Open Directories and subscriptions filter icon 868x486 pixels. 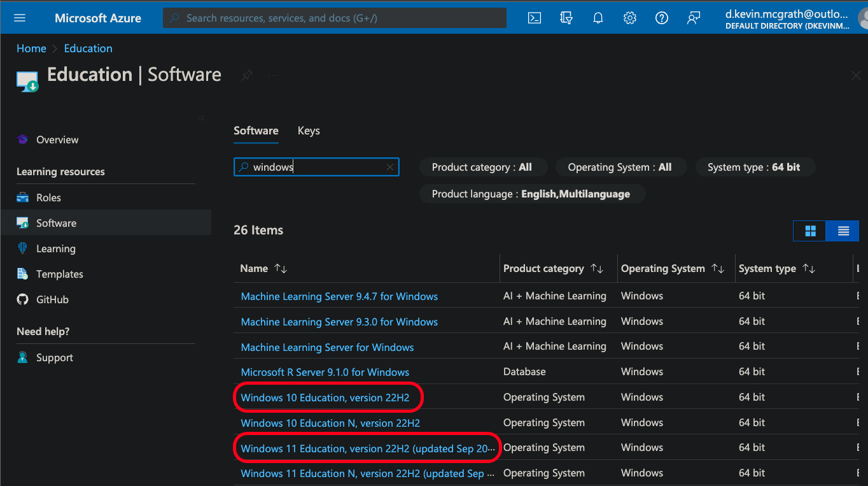coord(566,18)
